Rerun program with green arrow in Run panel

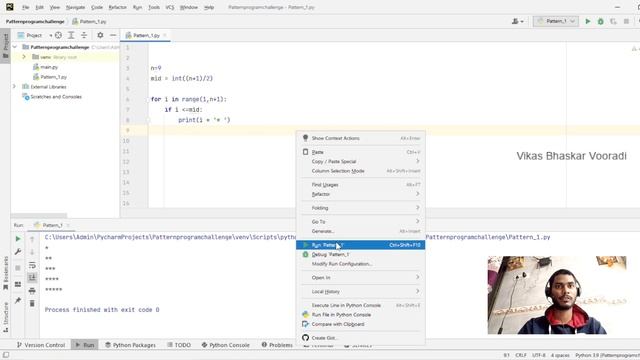(18, 239)
